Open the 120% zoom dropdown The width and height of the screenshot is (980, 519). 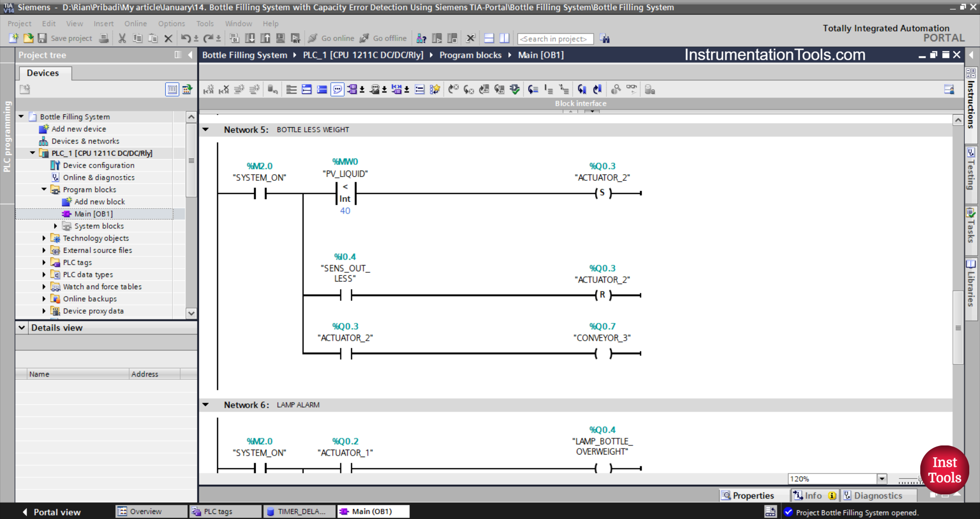[881, 479]
